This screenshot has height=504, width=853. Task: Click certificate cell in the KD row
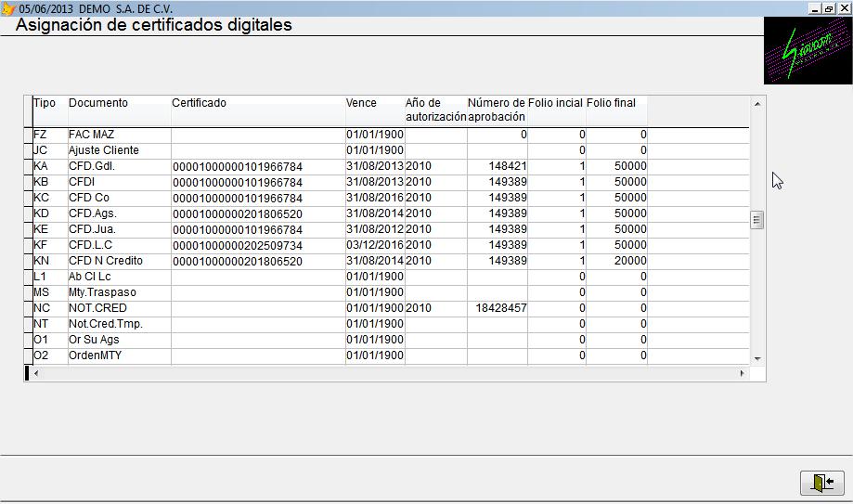(x=258, y=213)
